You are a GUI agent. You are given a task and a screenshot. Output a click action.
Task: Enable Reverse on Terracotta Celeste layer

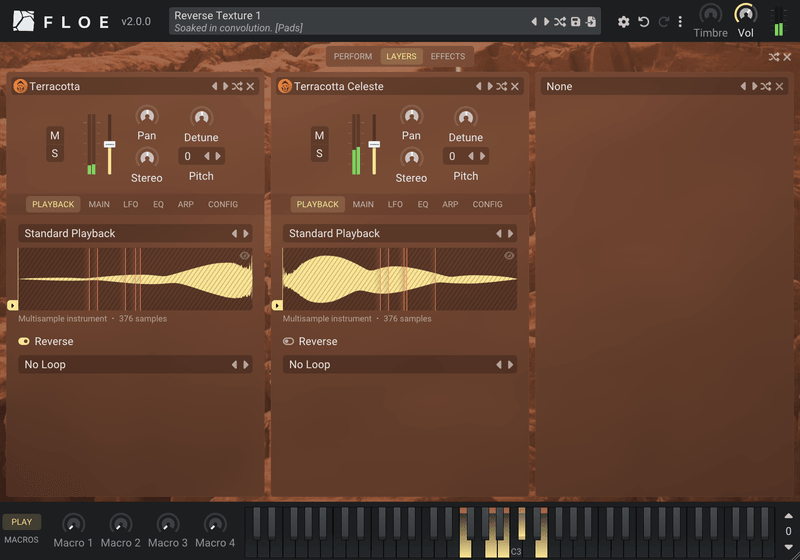tap(288, 341)
